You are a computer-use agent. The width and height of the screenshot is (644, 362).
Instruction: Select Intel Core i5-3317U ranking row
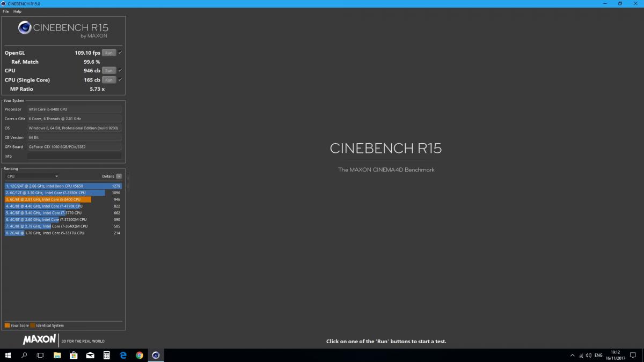point(63,233)
